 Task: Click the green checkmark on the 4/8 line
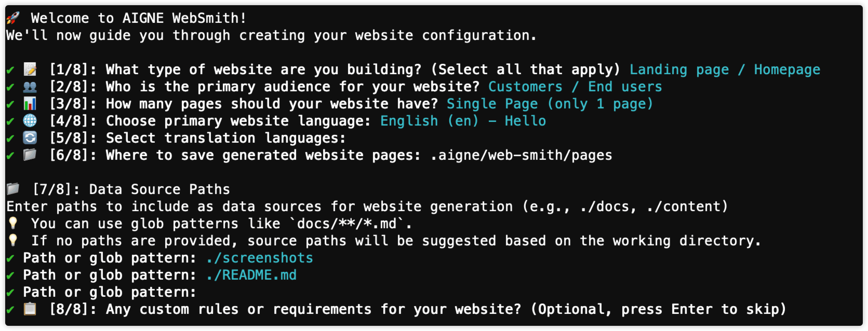(x=10, y=121)
